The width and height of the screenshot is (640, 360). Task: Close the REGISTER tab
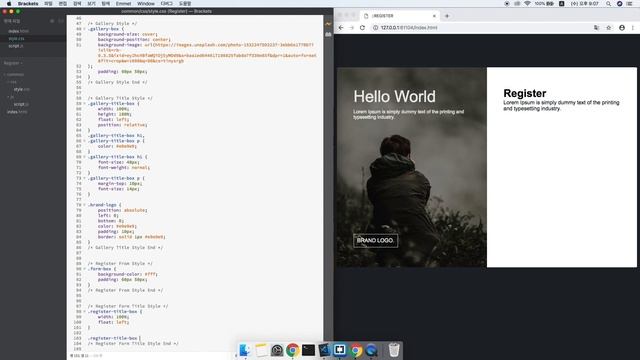pos(434,16)
